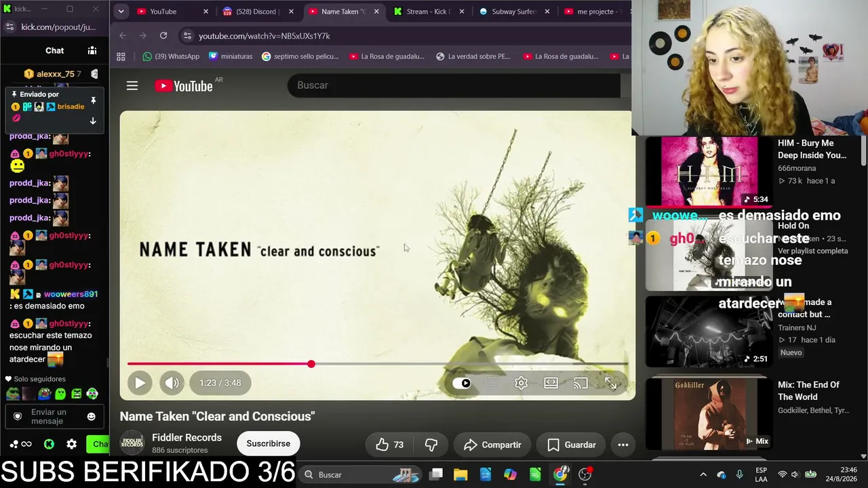Image resolution: width=868 pixels, height=488 pixels.
Task: Open the emoji picker in chat
Action: tap(92, 416)
